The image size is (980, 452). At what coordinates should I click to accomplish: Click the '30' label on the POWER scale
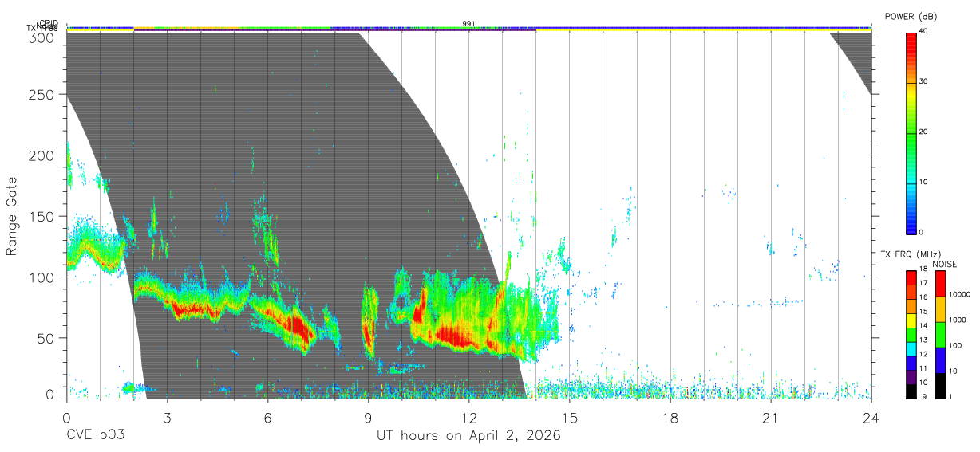(924, 82)
